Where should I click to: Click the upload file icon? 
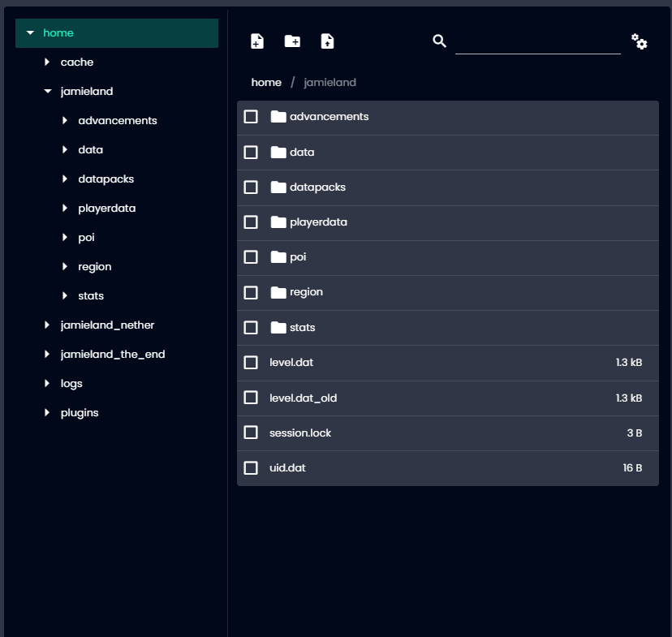[327, 41]
